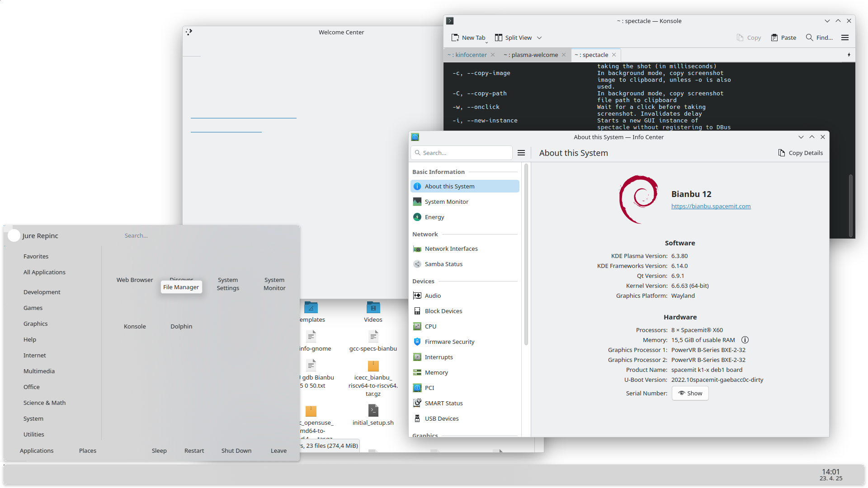Screen dimensions: 868x488
Task: Expand the New Tab profile dropdown arrow
Action: (487, 42)
